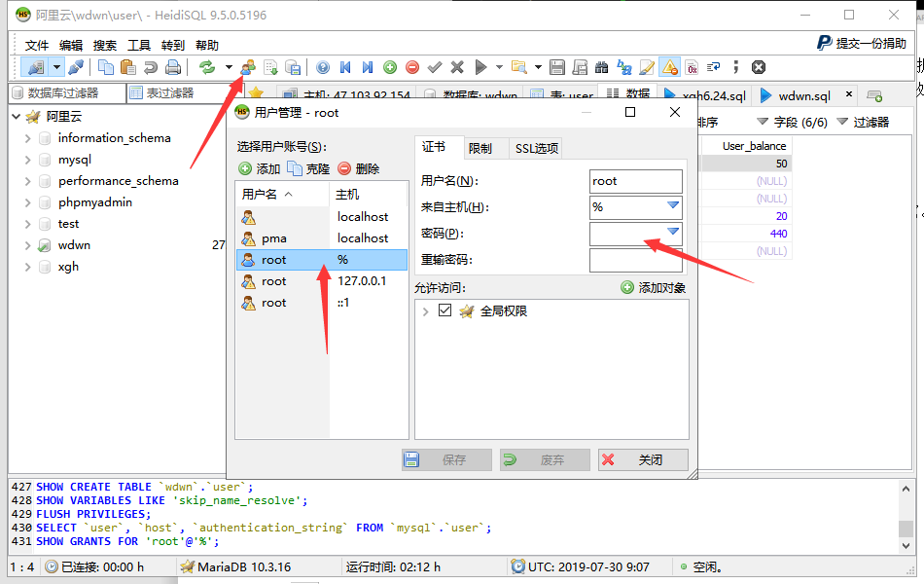Toggle the wrap long lines icon

pyautogui.click(x=714, y=67)
